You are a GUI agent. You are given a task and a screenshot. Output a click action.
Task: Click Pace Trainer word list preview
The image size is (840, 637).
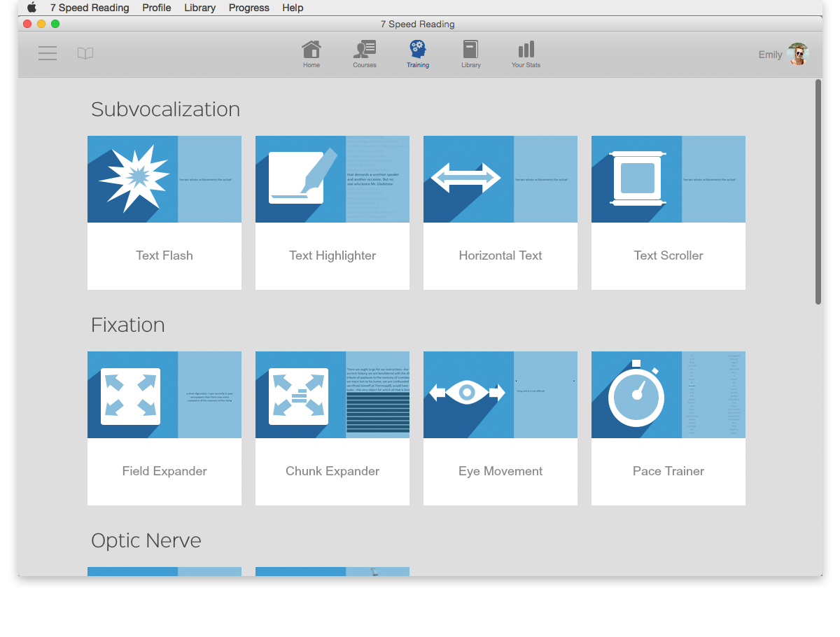[714, 395]
